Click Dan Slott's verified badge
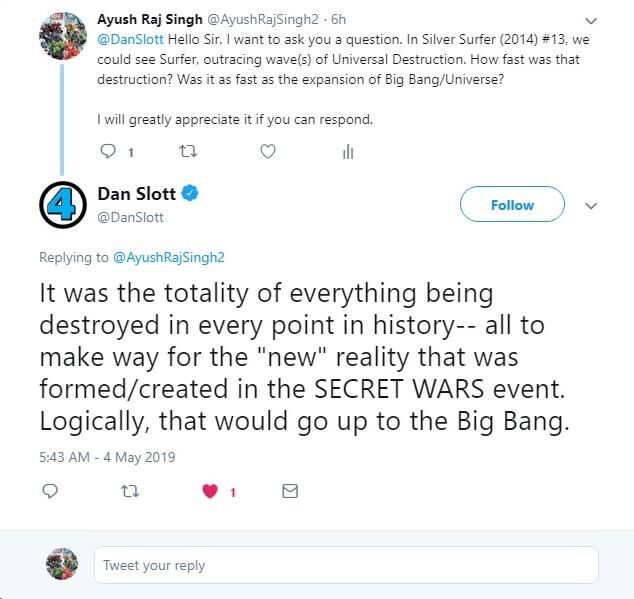 pos(189,192)
